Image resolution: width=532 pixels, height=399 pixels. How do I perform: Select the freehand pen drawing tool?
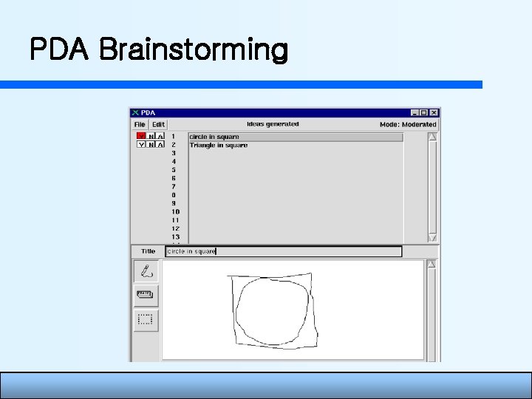pyautogui.click(x=146, y=271)
